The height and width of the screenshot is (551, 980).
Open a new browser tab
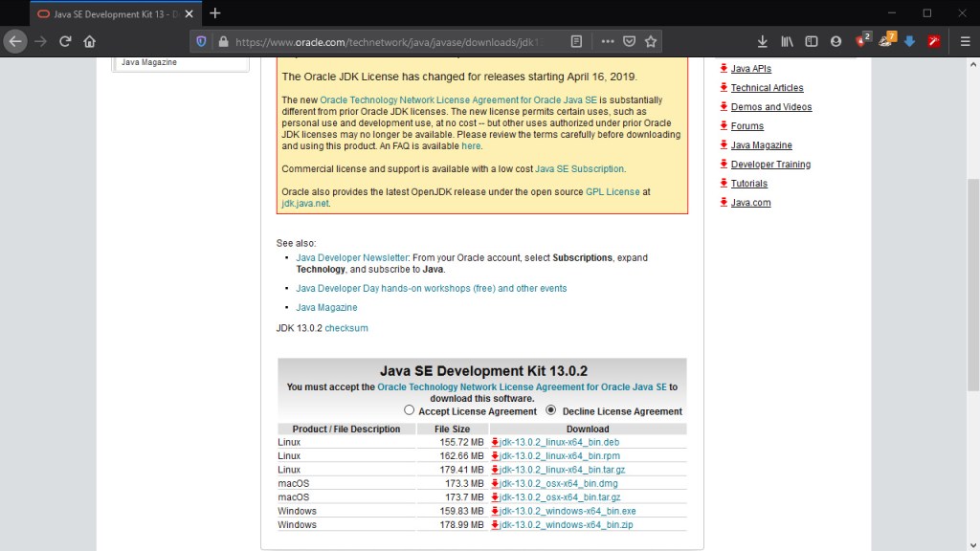point(215,13)
